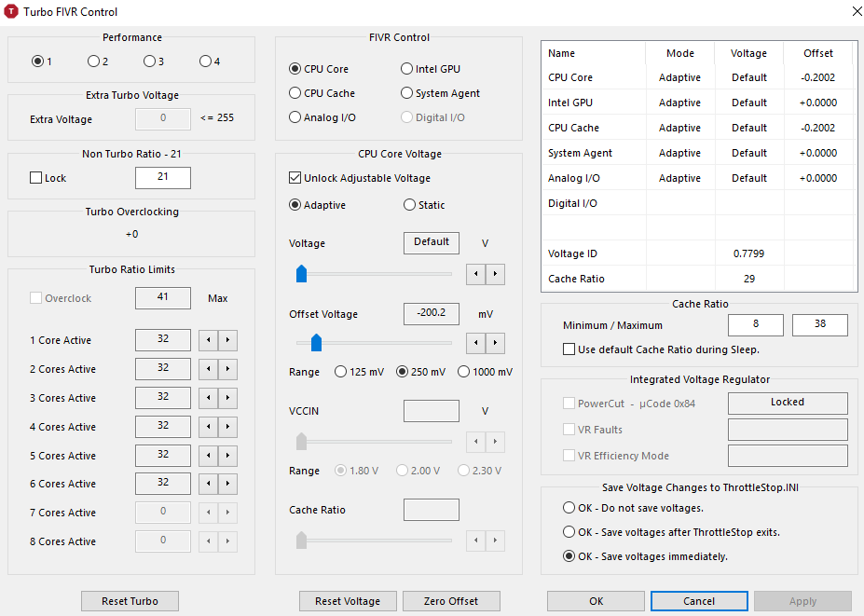Click the Zero Offset button
Viewport: 864px width, 616px height.
point(451,601)
